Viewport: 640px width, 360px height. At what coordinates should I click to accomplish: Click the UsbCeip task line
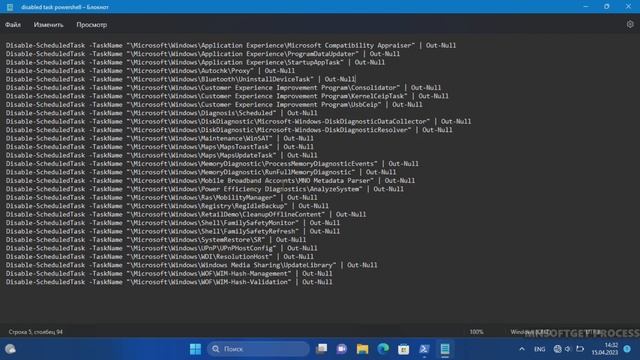tap(214, 104)
